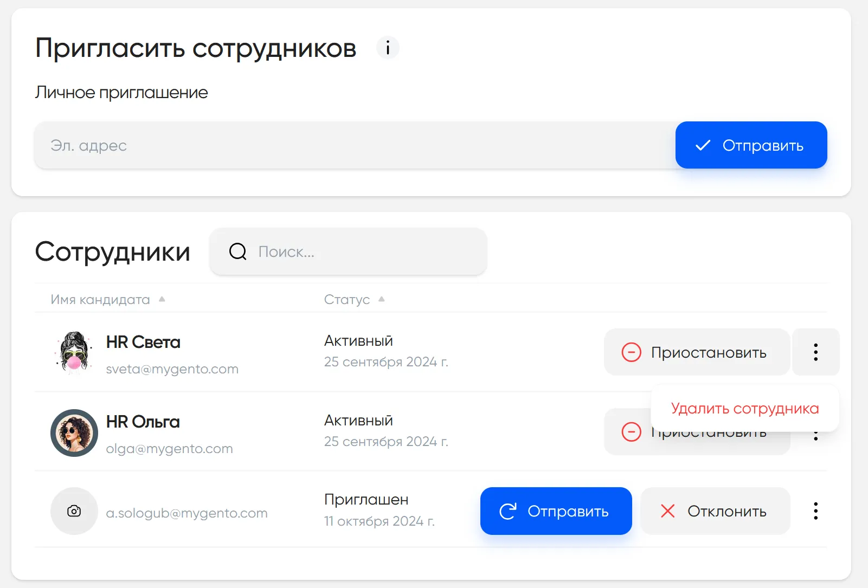Click HR Ольга's avatar photo

pos(74,433)
